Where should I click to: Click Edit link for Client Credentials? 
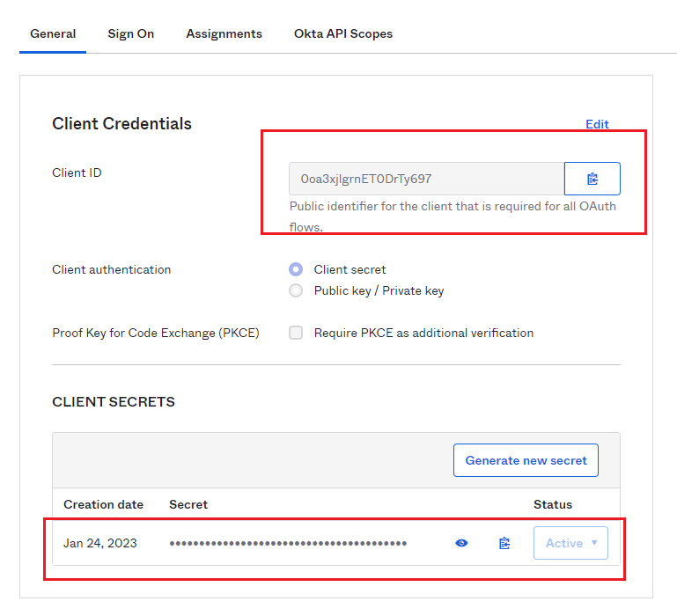coord(597,124)
